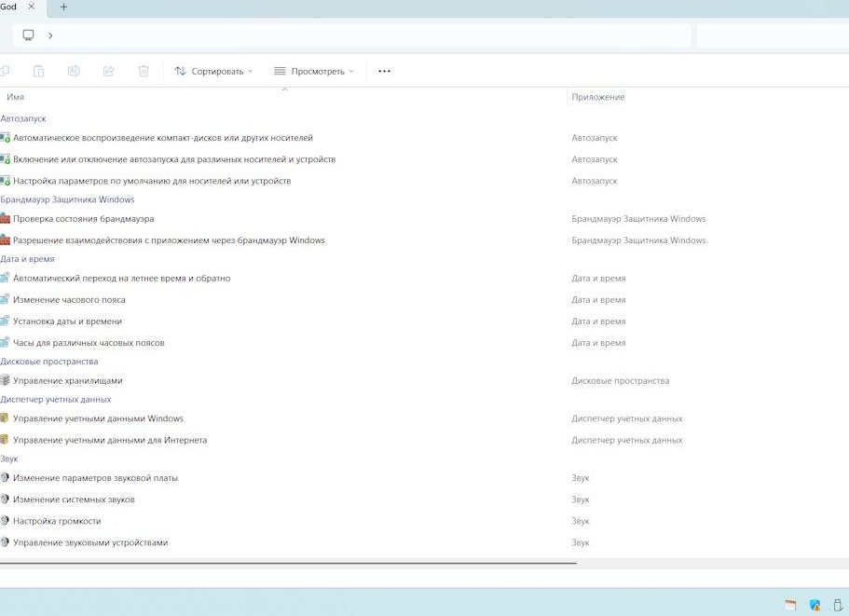Click the computer icon in the address bar

click(28, 35)
